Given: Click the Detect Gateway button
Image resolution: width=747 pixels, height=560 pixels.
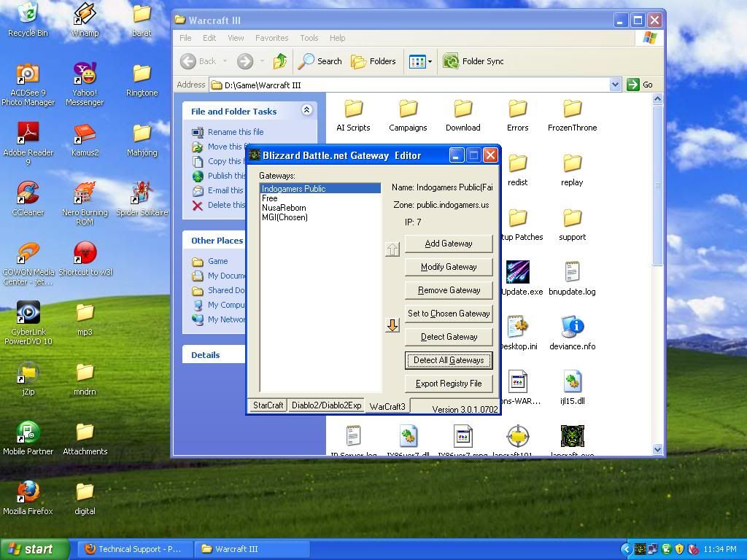Looking at the screenshot, I should (x=449, y=337).
